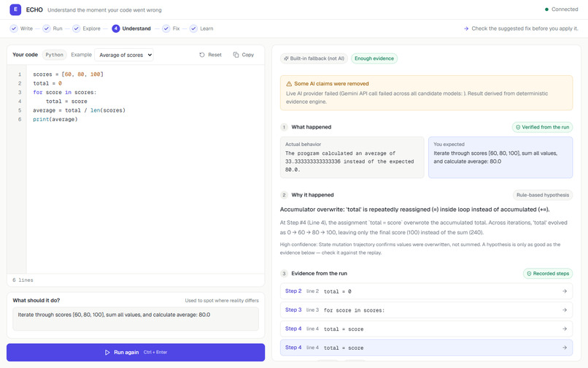Image resolution: width=588 pixels, height=368 pixels.
Task: Click the Explore step checkmark icon
Action: (x=76, y=28)
